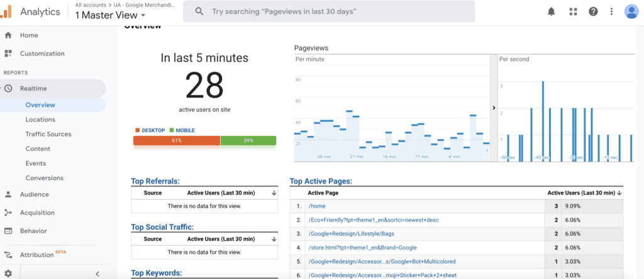
Task: Open the /home active page link
Action: point(317,206)
